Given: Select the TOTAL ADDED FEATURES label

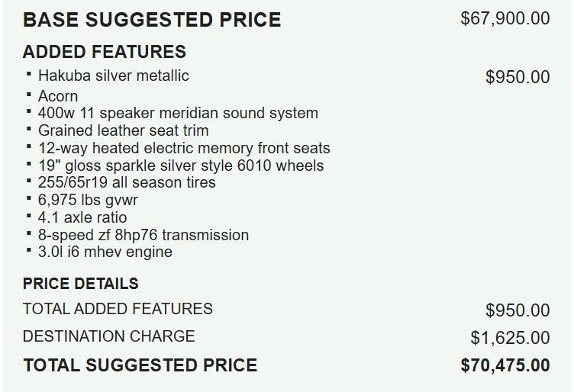Looking at the screenshot, I should click(x=118, y=309).
